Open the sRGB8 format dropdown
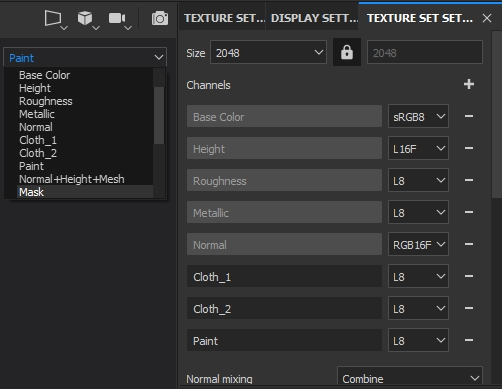 pos(418,116)
